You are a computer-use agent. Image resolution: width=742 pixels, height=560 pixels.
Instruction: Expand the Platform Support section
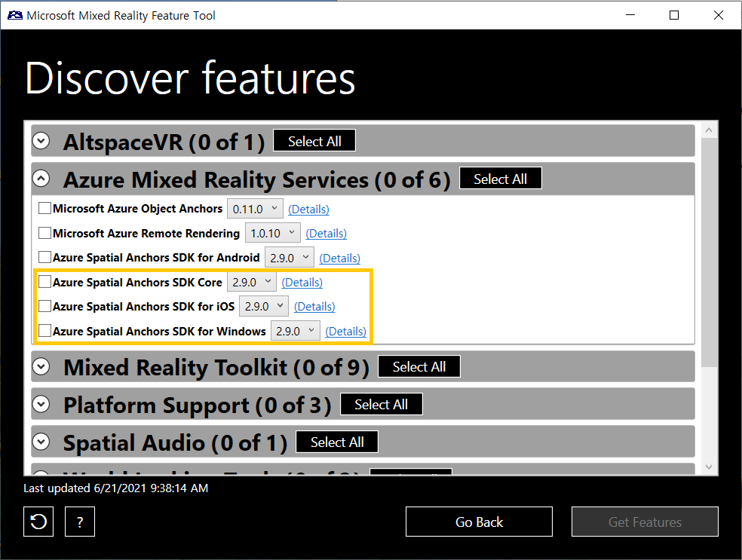tap(41, 404)
